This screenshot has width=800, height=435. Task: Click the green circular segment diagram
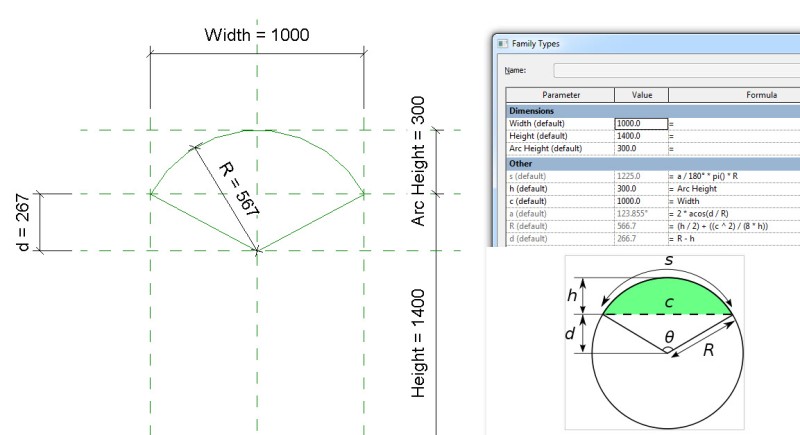click(668, 297)
